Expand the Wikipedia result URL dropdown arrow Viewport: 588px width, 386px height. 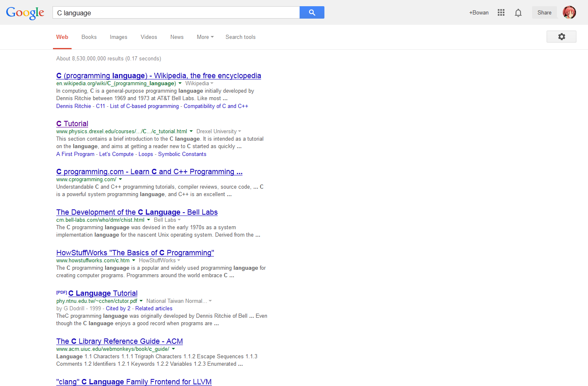(x=180, y=83)
